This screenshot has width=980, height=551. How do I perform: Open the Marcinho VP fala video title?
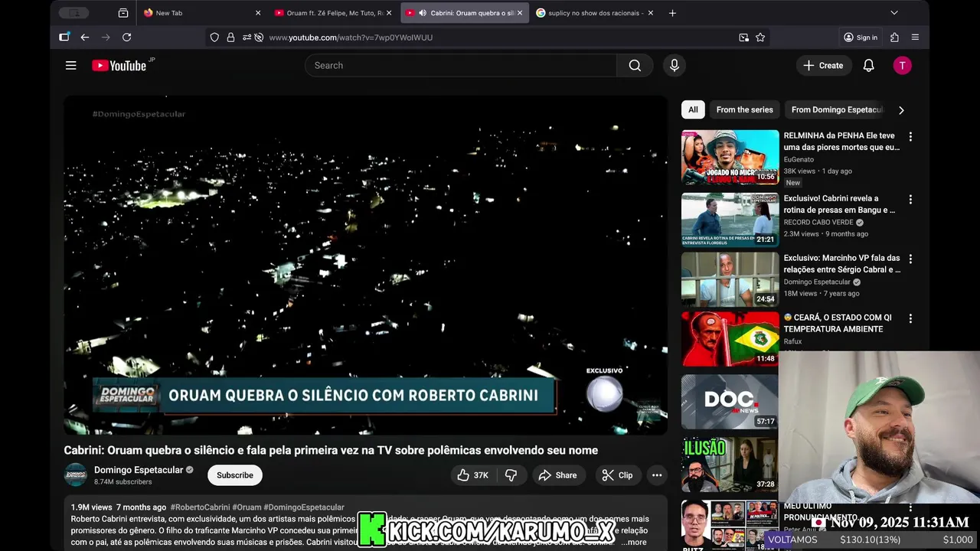click(x=841, y=264)
